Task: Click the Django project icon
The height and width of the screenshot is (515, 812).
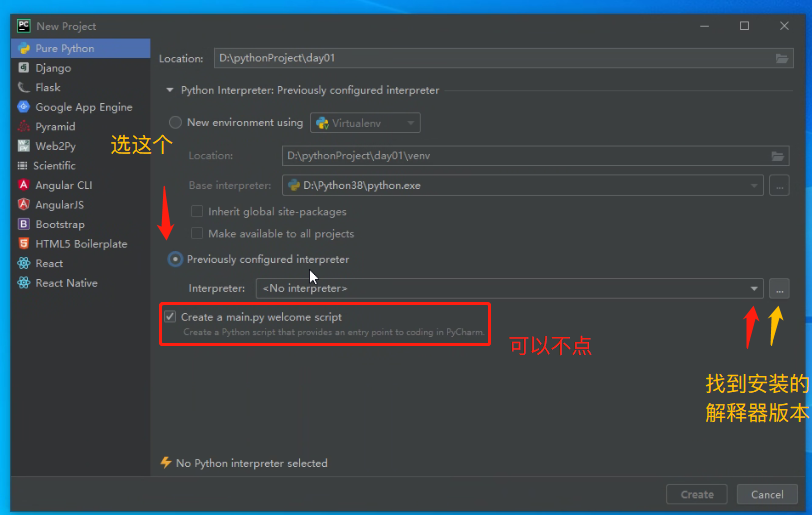Action: pyautogui.click(x=23, y=68)
